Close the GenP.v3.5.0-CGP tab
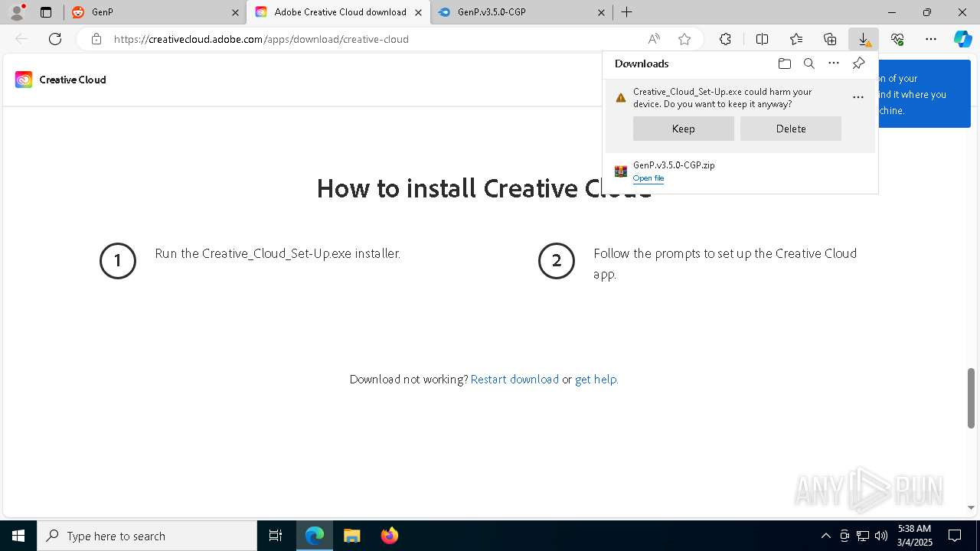This screenshot has height=551, width=980. click(601, 12)
